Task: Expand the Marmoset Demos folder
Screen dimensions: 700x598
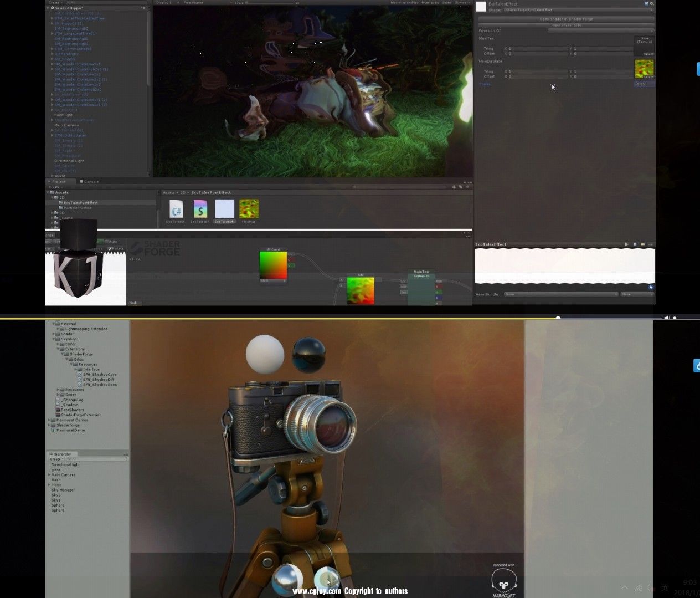Action: 50,420
